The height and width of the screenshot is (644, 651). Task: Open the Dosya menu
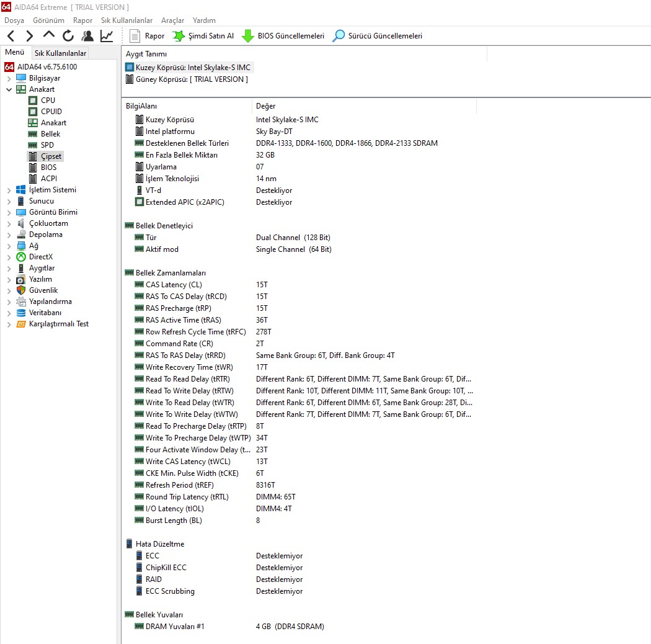(14, 20)
